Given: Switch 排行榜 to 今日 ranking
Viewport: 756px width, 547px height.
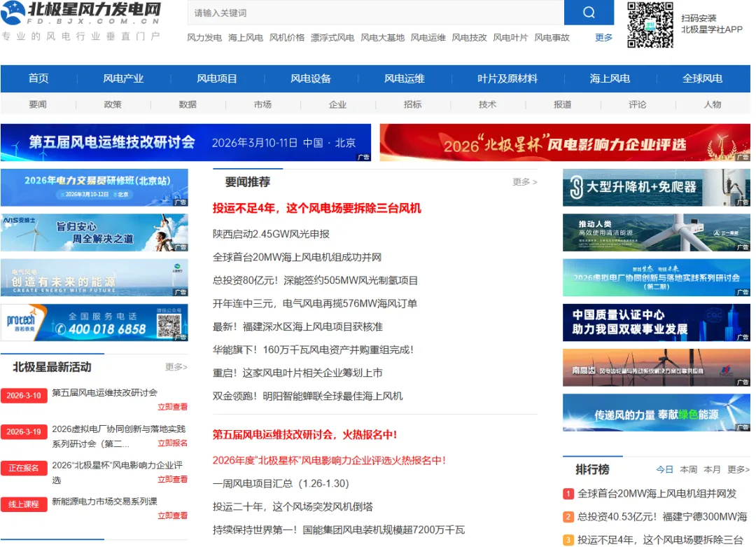Looking at the screenshot, I should (x=664, y=469).
